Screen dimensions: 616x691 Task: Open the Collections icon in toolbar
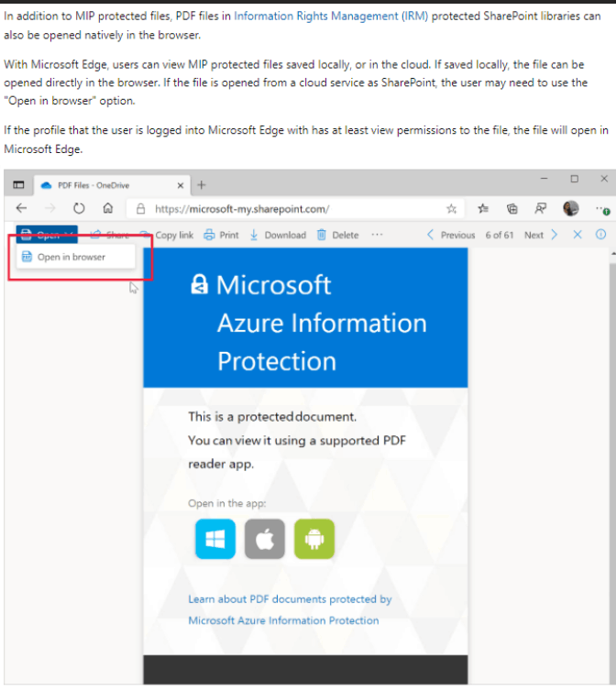[x=511, y=208]
